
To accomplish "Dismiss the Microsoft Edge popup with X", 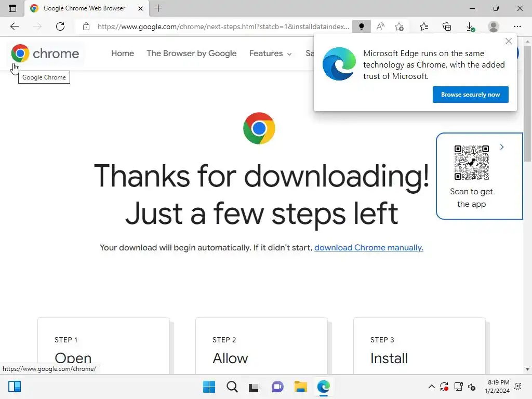I will (x=508, y=42).
